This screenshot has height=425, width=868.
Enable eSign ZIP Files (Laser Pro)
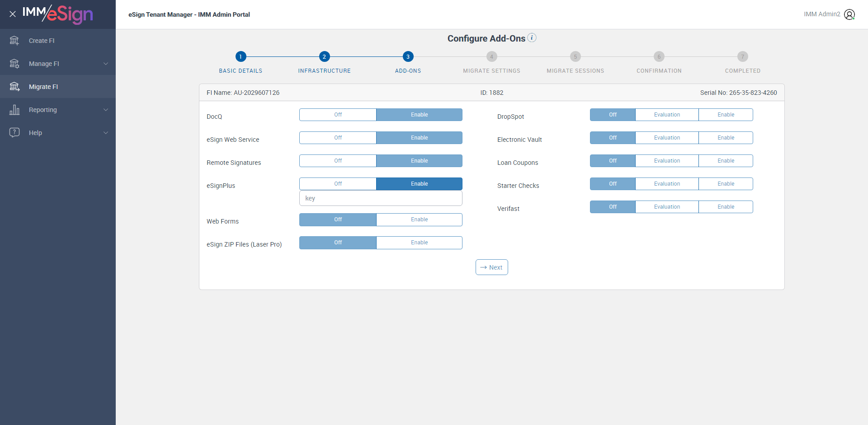point(419,243)
